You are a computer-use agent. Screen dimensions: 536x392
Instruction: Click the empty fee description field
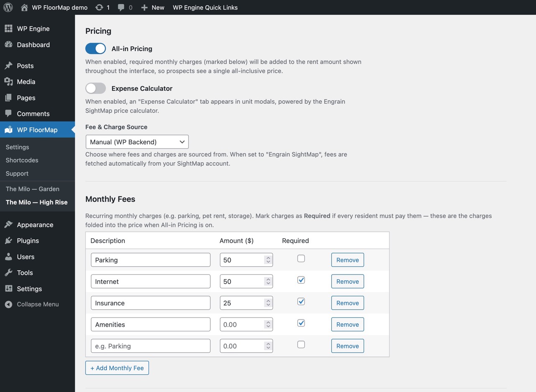[x=150, y=346]
